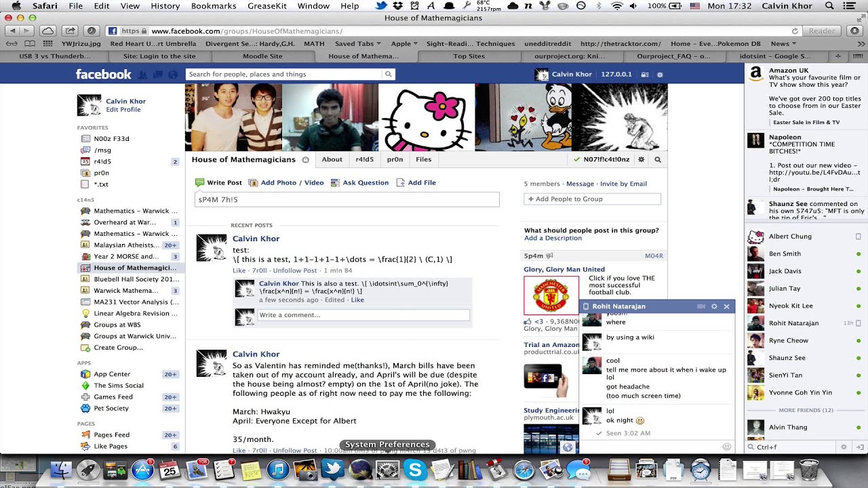Open chat with Albert Chung
Image resolution: width=868 pixels, height=488 pixels.
(x=804, y=237)
